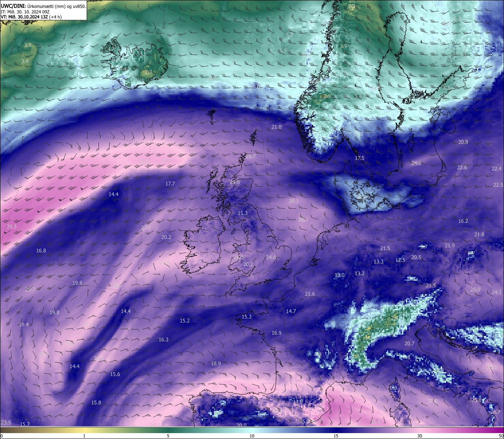Click the 2.9 value over southern Norway

pos(327,96)
